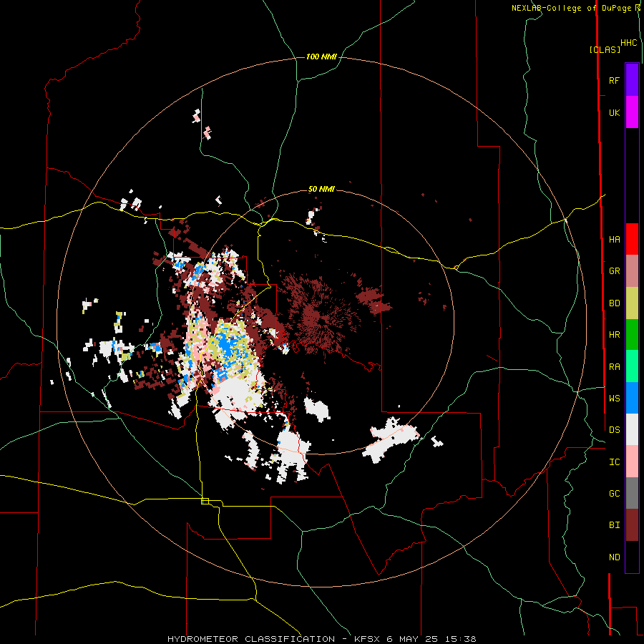Click the 50 NMI range ring label
Screen dimensions: 644x644
coord(321,190)
